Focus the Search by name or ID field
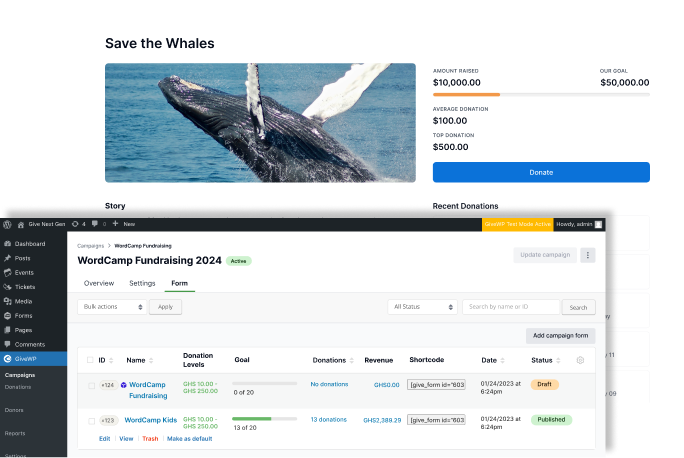Screen dimensions: 684x458 pos(511,307)
